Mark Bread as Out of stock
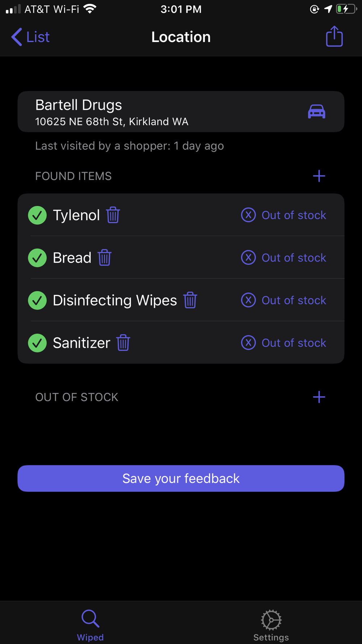362x644 pixels. [284, 258]
